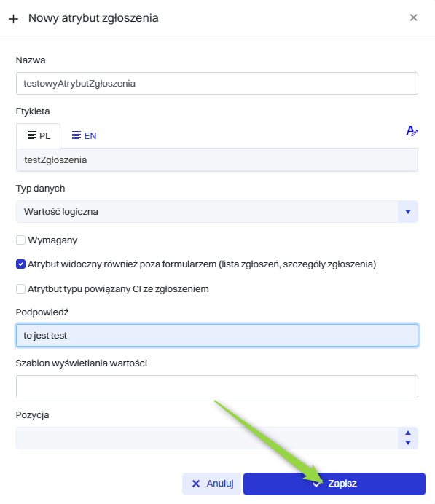The width and height of the screenshot is (435, 504).
Task: Increase Pozycja value with up arrow
Action: coord(408,433)
